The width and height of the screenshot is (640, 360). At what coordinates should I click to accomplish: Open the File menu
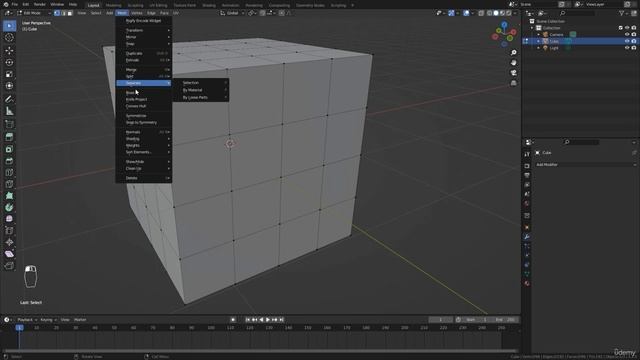(x=15, y=4)
